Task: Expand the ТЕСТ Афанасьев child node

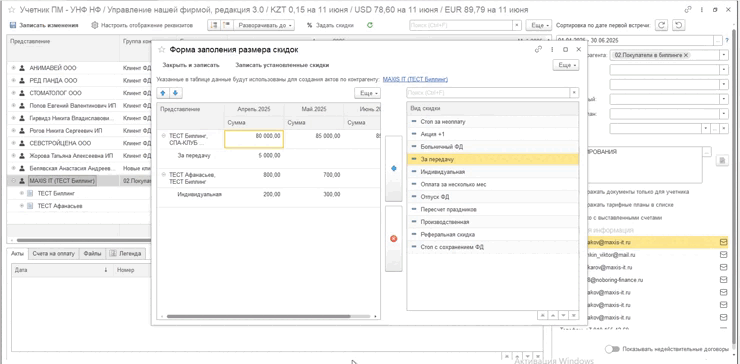Action: tap(22, 206)
